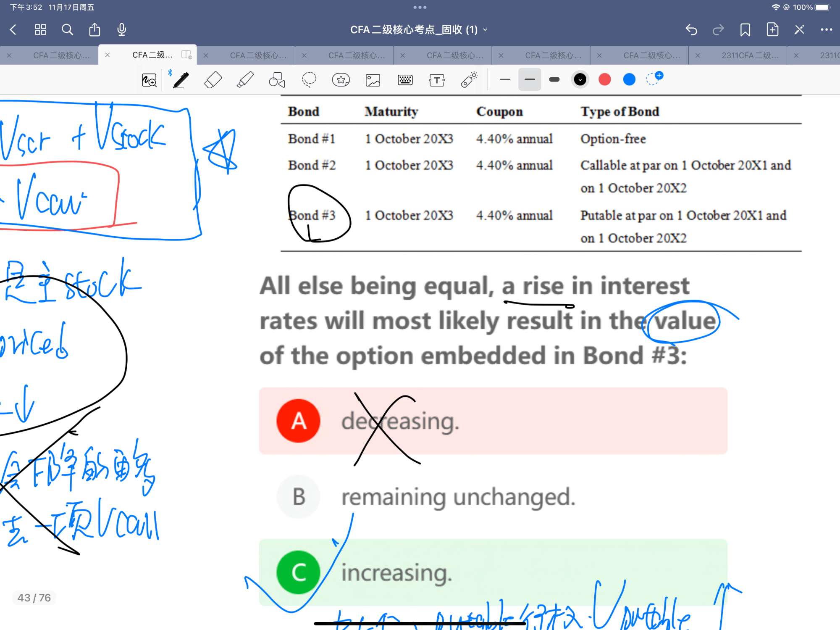Select the Eraser tool
Viewport: 840px width, 630px height.
tap(213, 80)
